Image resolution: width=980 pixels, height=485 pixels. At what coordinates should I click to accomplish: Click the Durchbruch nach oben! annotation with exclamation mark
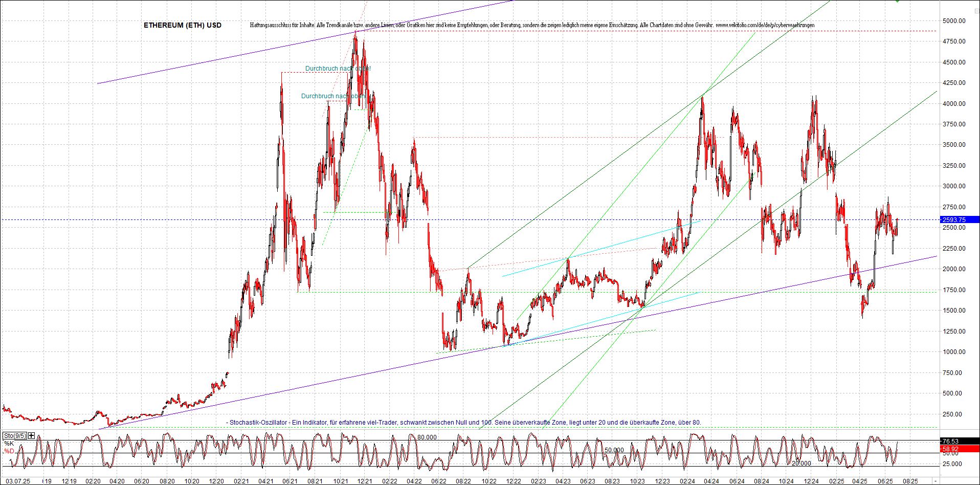click(x=338, y=69)
